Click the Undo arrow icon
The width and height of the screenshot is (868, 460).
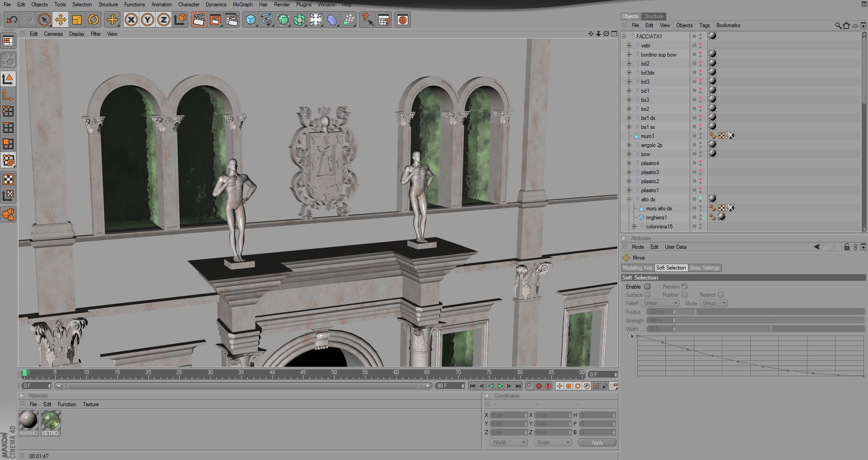[x=12, y=20]
